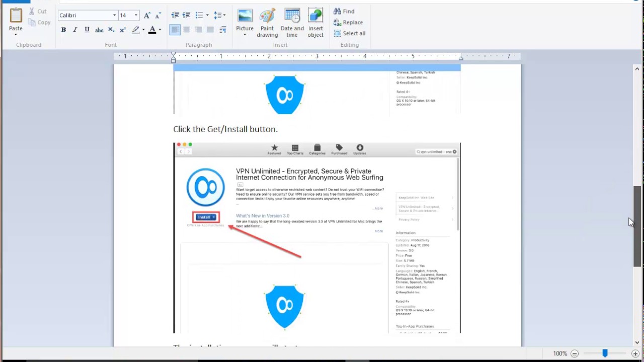Increase paragraph indent
The height and width of the screenshot is (362, 644).
tap(187, 16)
